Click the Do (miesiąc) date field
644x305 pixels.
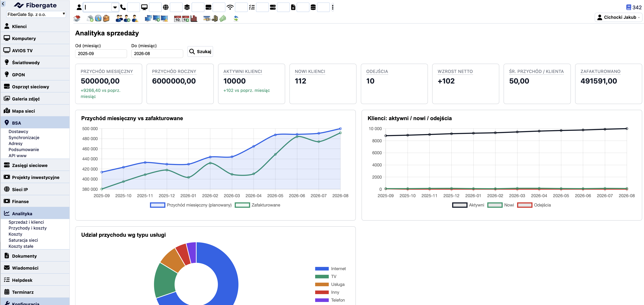[x=157, y=53]
